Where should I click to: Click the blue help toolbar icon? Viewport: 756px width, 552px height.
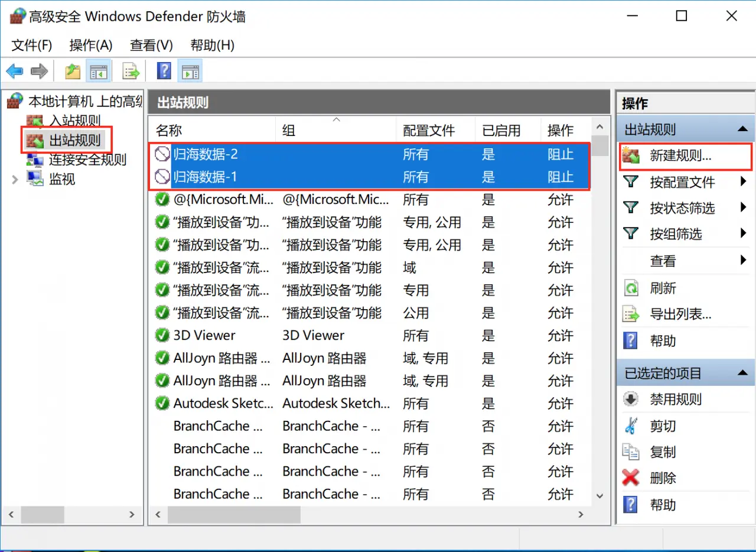pyautogui.click(x=164, y=72)
